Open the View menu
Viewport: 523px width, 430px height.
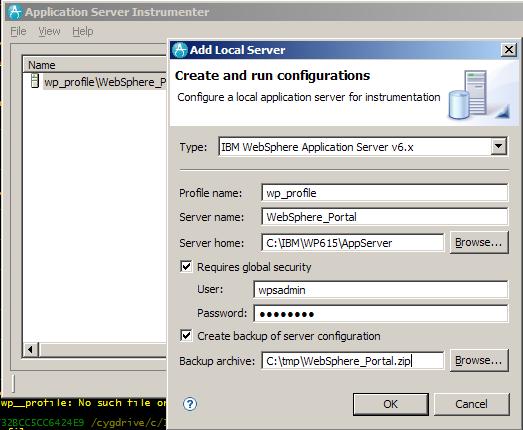point(49,31)
